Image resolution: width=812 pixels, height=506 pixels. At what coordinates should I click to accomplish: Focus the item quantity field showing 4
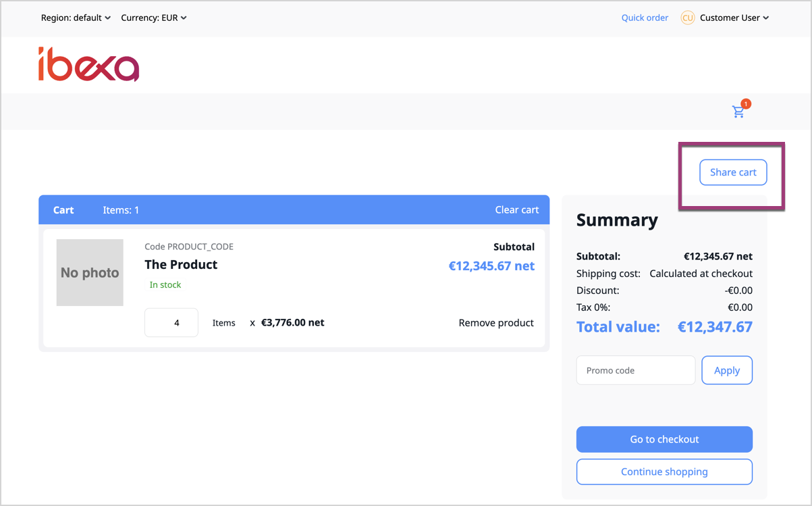171,323
